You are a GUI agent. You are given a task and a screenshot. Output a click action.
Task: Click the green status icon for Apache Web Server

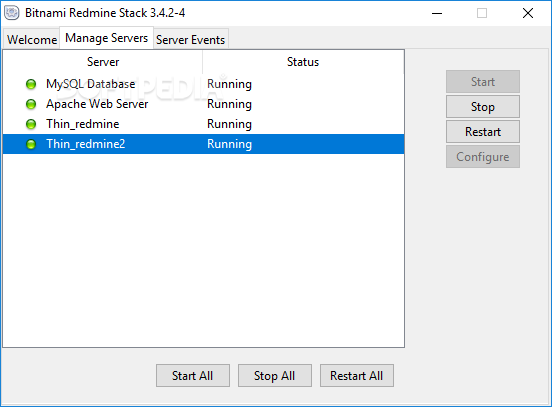(31, 104)
